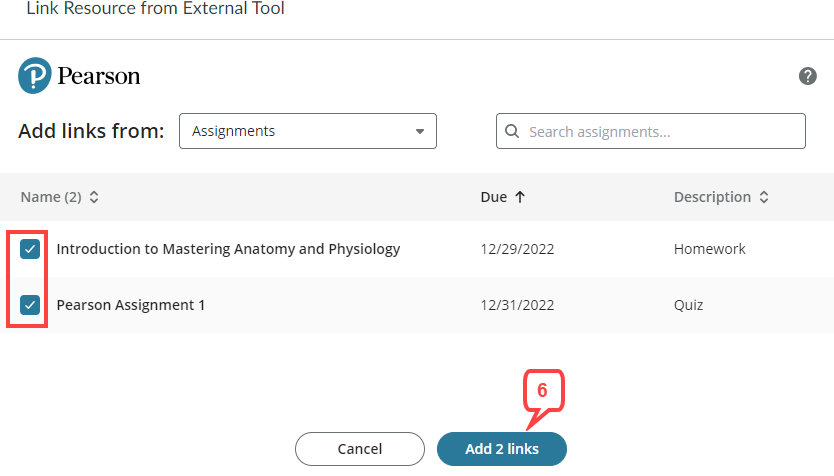Click the Pearson logo

pos(79,76)
